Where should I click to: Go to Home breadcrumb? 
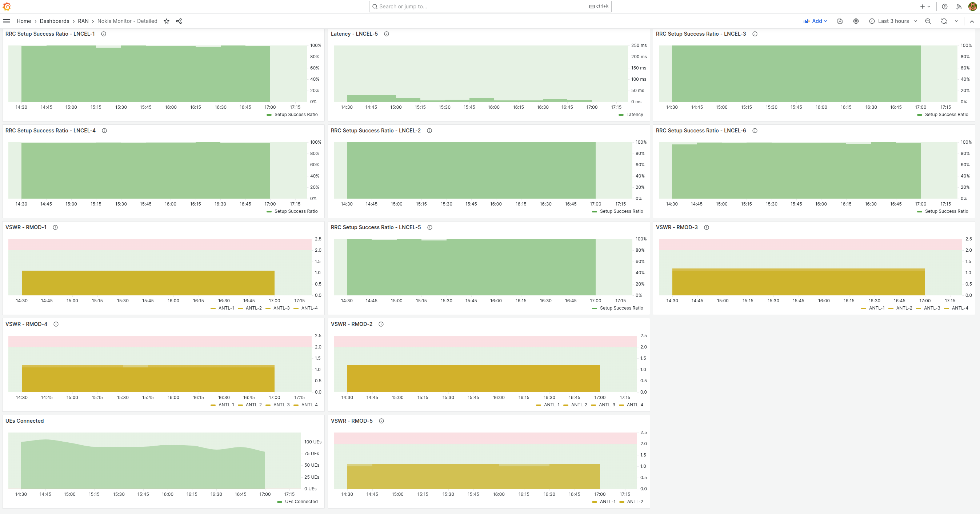click(24, 21)
